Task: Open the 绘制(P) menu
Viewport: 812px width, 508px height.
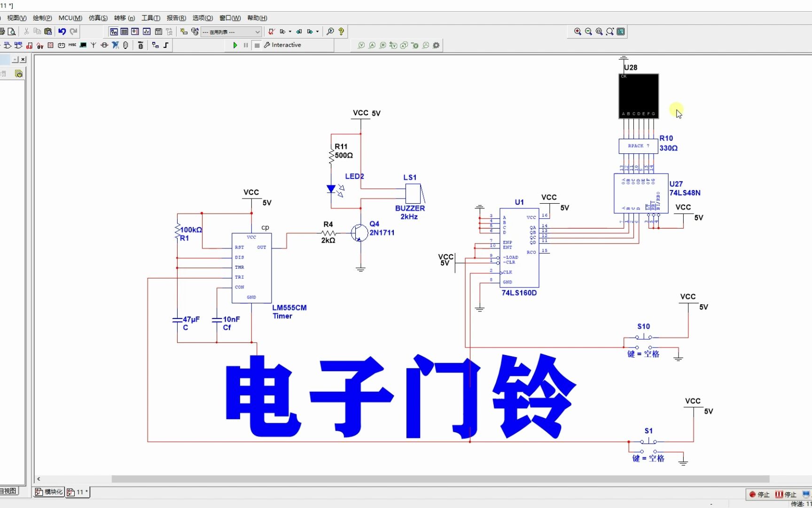Action: pos(42,18)
